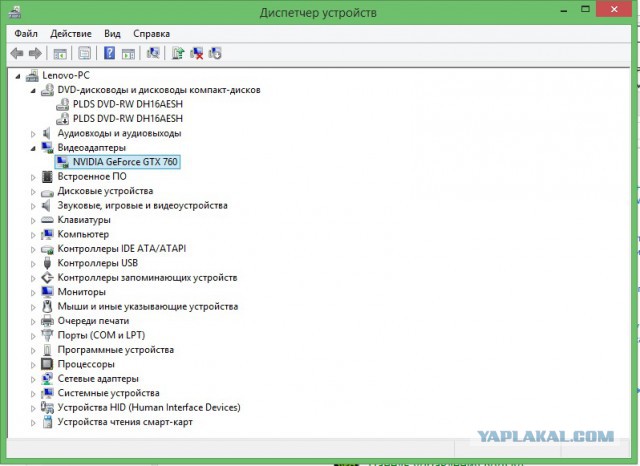Viewport: 640px width, 466px height.
Task: Toggle the console tree toolbar icon
Action: click(x=60, y=53)
